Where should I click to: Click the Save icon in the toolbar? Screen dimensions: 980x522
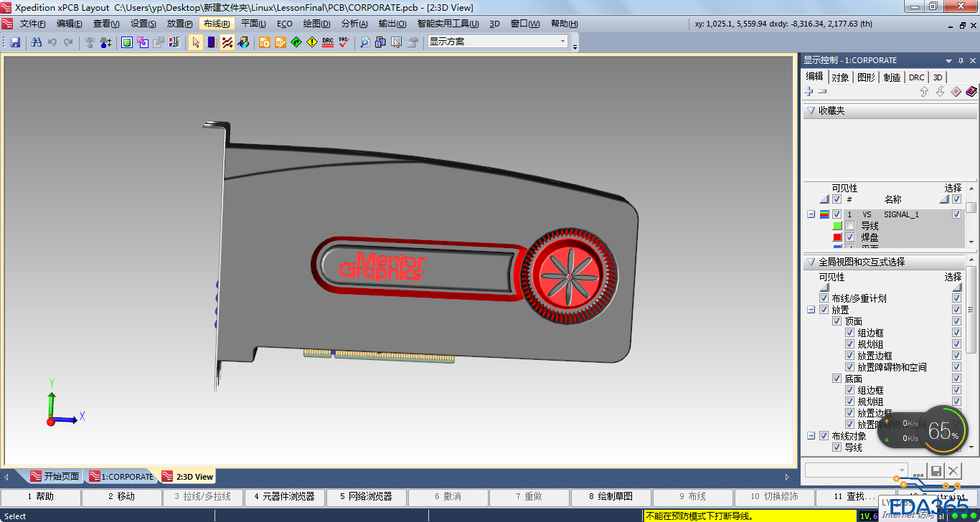[x=15, y=42]
